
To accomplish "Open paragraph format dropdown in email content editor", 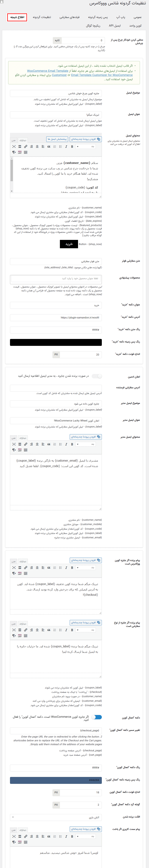I will click(86, 147).
